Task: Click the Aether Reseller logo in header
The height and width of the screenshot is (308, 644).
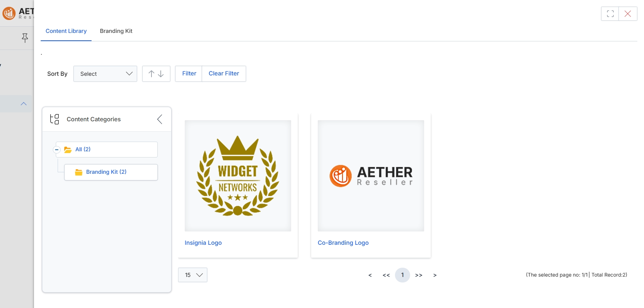Action: [18, 13]
